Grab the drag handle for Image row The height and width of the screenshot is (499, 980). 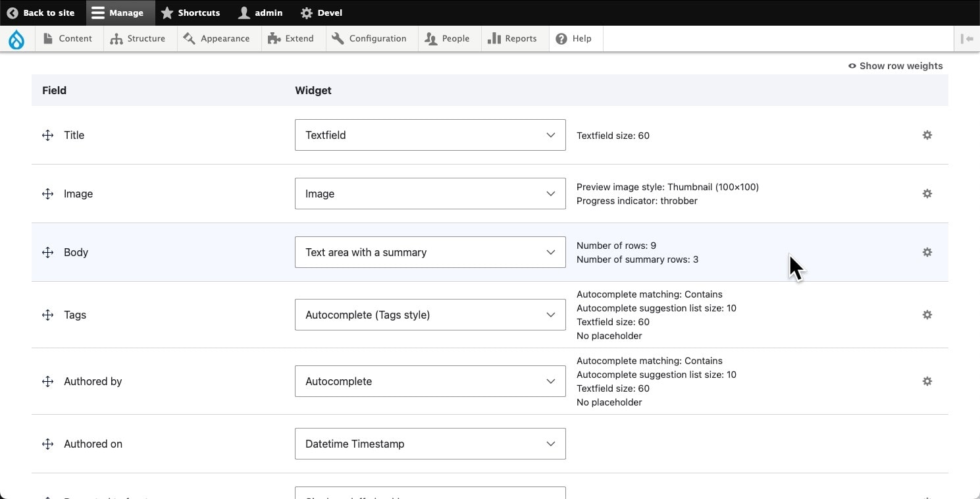pos(47,194)
